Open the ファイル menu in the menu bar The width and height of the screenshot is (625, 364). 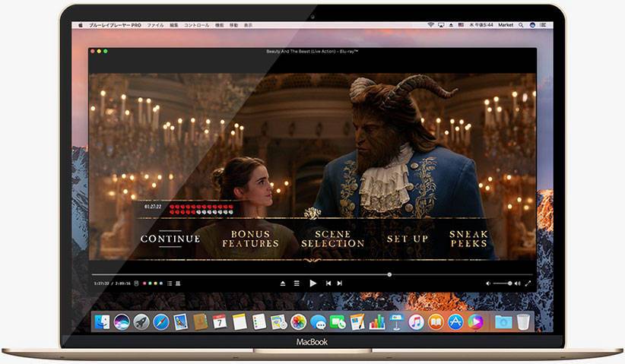click(x=154, y=25)
